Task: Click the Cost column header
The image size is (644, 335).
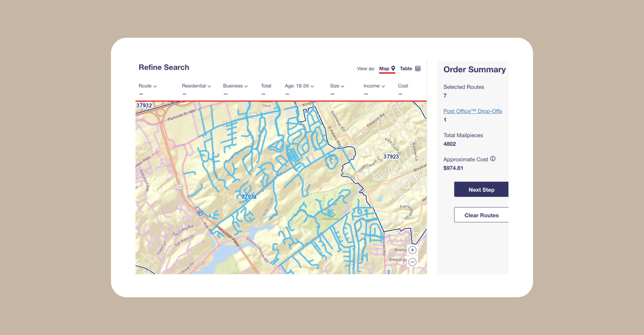Action: tap(403, 86)
